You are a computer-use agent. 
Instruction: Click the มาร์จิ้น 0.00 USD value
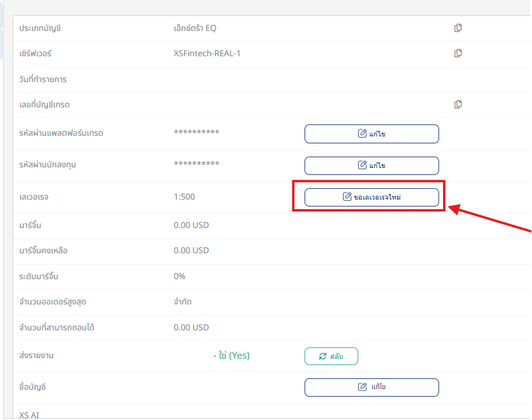(191, 225)
